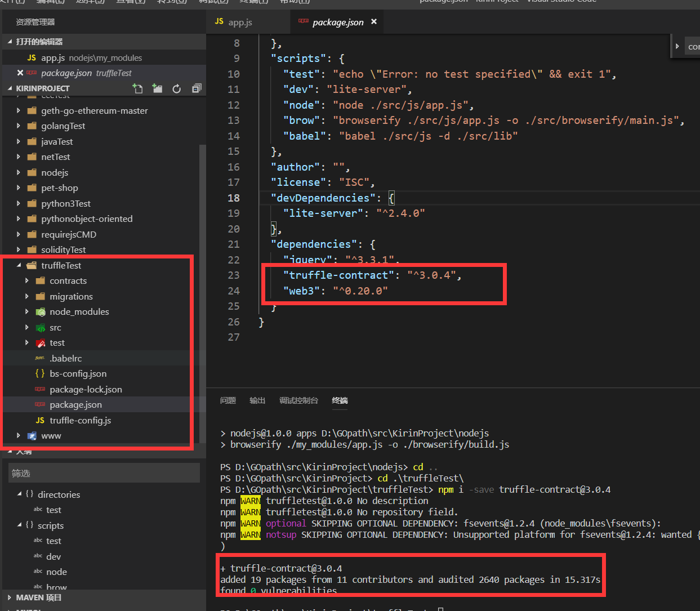Select the 终端 panel tab

(x=340, y=400)
